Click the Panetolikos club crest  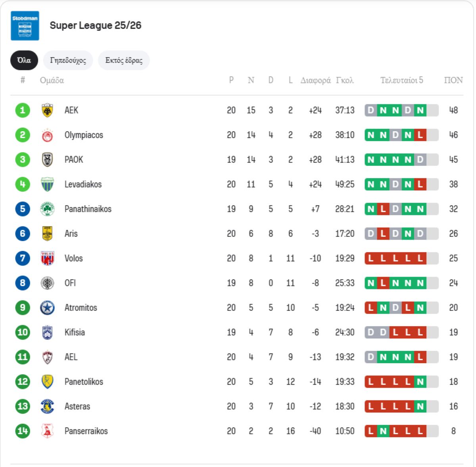[x=47, y=382]
